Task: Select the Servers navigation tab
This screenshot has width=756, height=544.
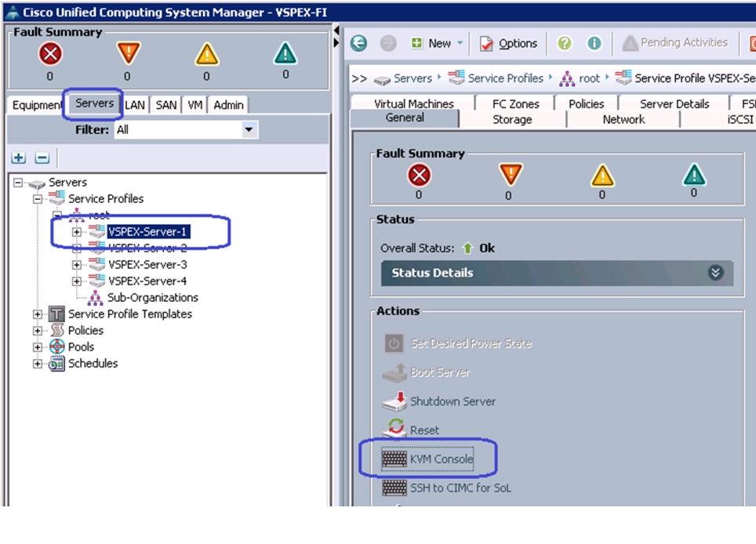Action: coord(94,103)
